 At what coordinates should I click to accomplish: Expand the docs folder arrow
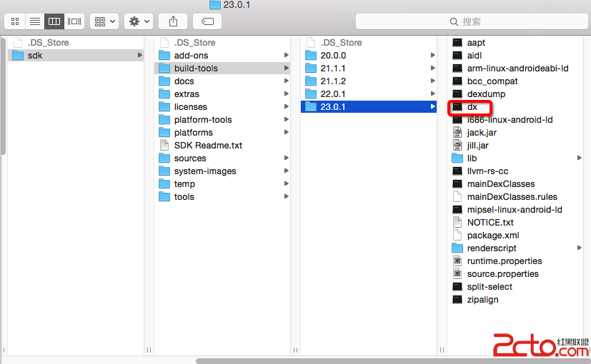[x=287, y=81]
